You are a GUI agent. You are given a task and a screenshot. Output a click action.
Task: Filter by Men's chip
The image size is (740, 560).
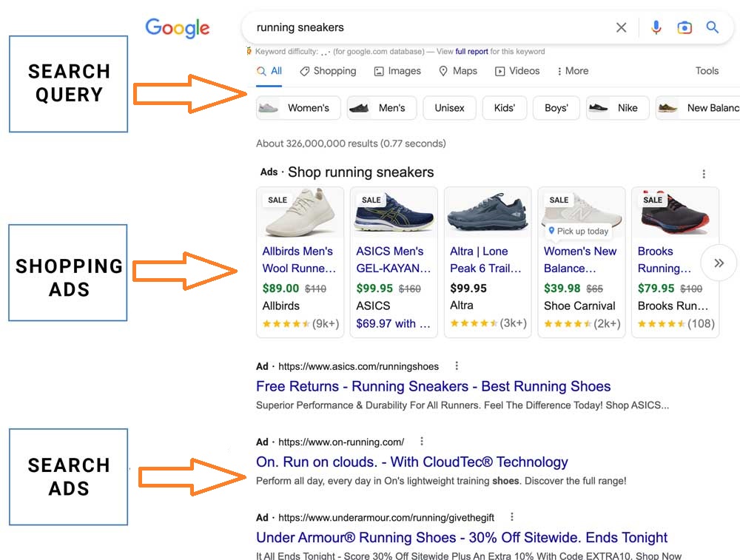[382, 108]
